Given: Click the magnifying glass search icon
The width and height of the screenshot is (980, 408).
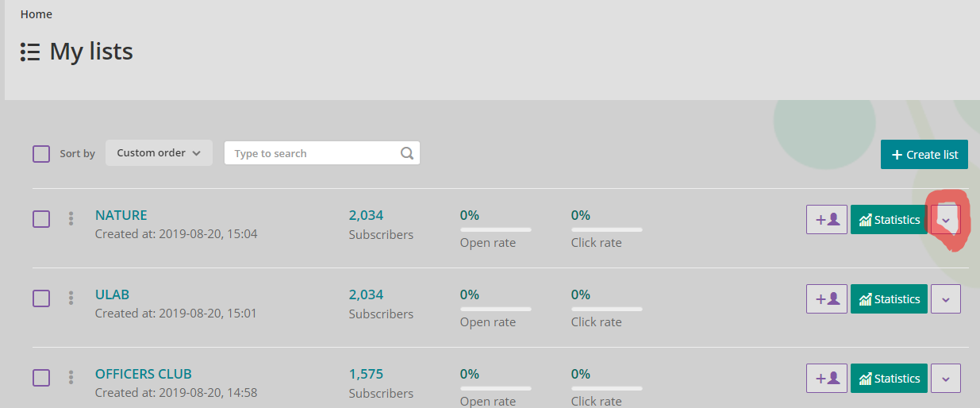Looking at the screenshot, I should 407,153.
